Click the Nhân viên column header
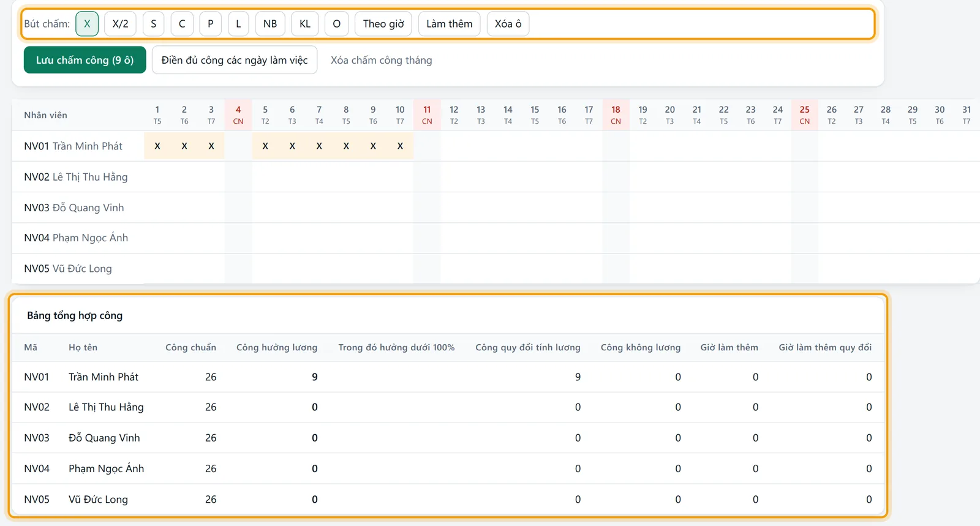 coord(46,115)
